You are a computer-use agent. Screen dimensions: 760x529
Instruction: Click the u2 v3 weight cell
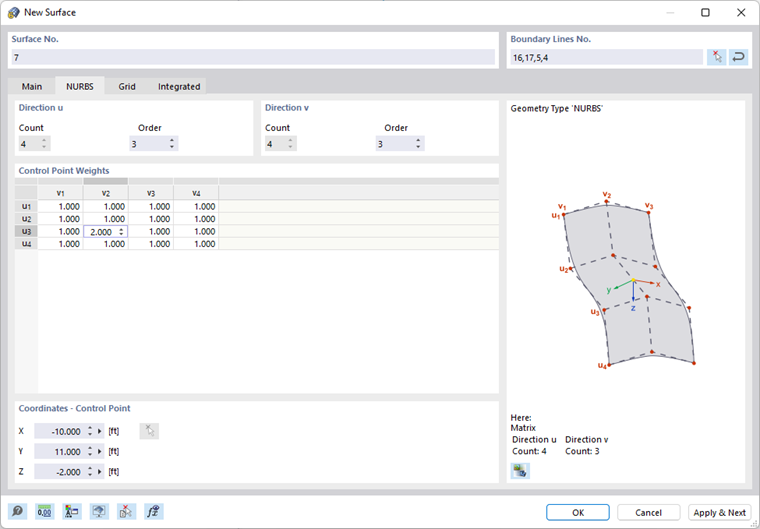pyautogui.click(x=151, y=219)
